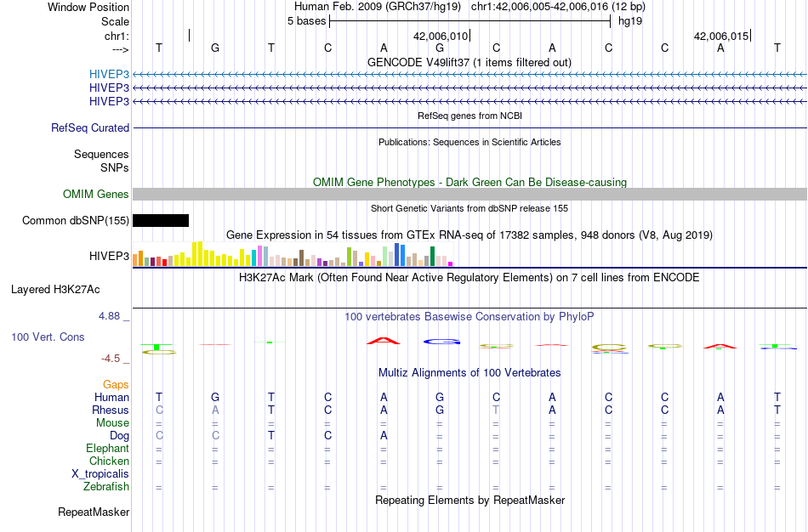
Task: Select the 'Elephant' species row label
Action: pyautogui.click(x=108, y=448)
